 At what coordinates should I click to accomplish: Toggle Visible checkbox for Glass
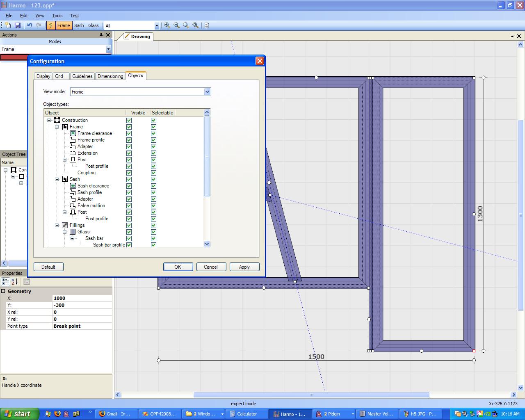[129, 232]
